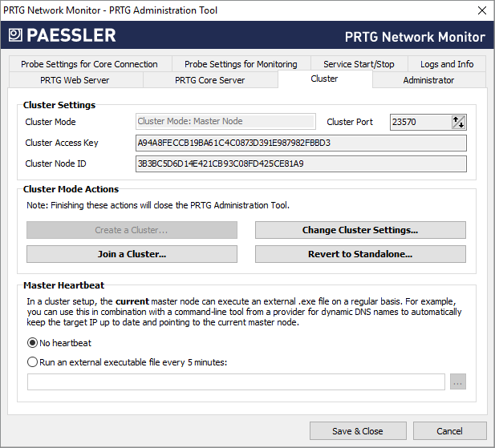Select the No heartbeat option
The image size is (495, 448).
pyautogui.click(x=33, y=343)
